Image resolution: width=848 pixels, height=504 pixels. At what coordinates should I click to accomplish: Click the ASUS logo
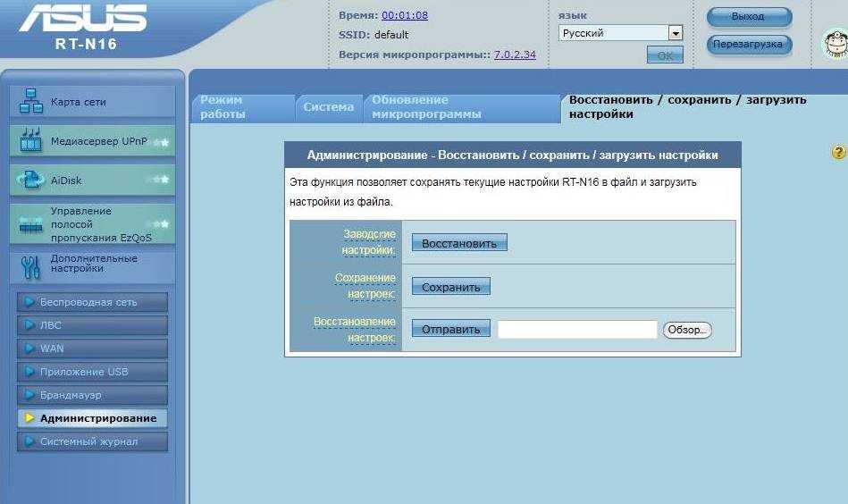pos(82,18)
